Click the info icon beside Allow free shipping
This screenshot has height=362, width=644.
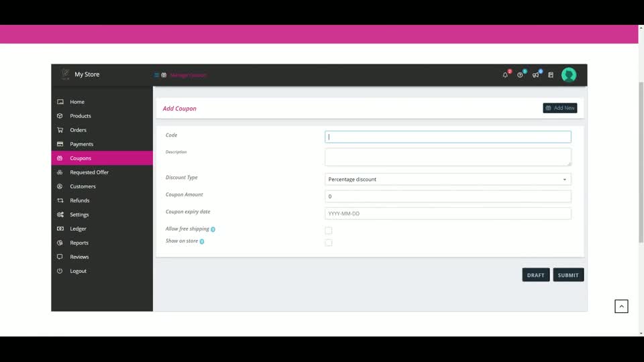tap(213, 229)
